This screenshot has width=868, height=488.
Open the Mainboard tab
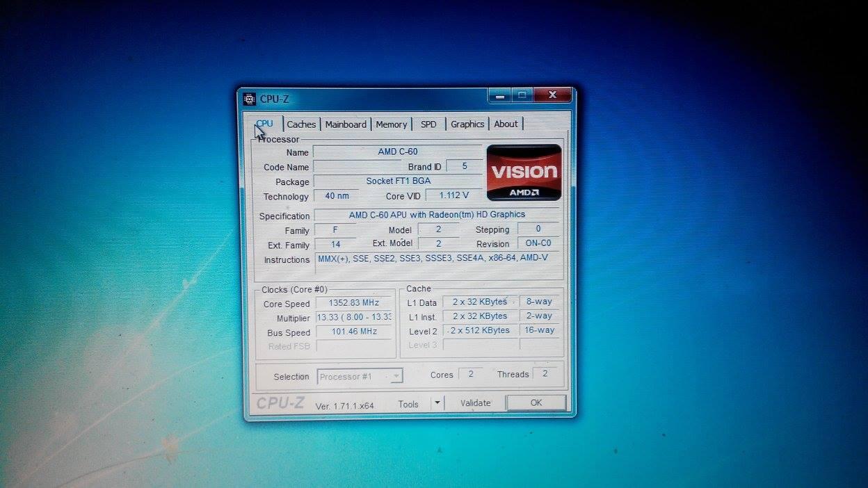click(346, 124)
